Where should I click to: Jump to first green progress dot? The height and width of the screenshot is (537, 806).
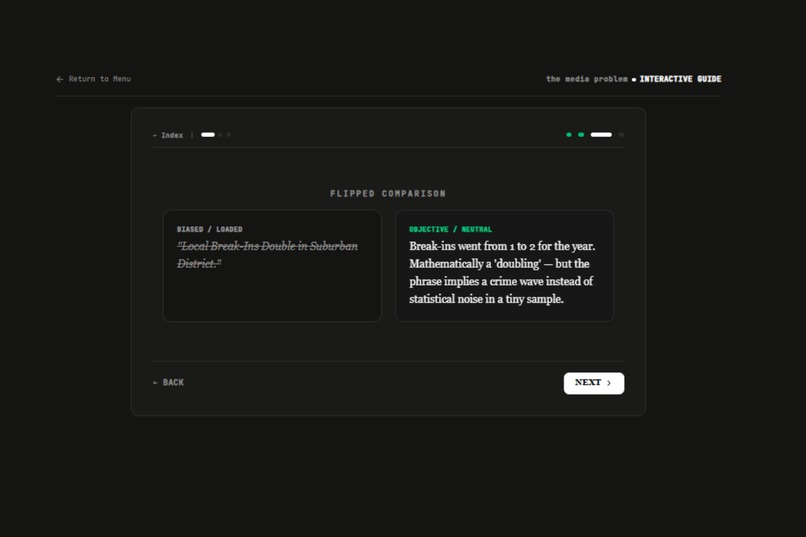[x=569, y=135]
